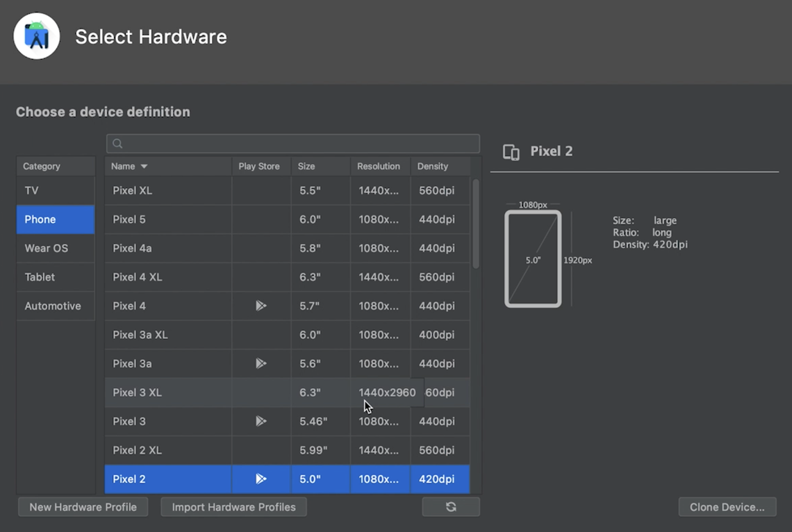Viewport: 792px width, 532px height.
Task: Click New Hardware Profile button
Action: 83,507
